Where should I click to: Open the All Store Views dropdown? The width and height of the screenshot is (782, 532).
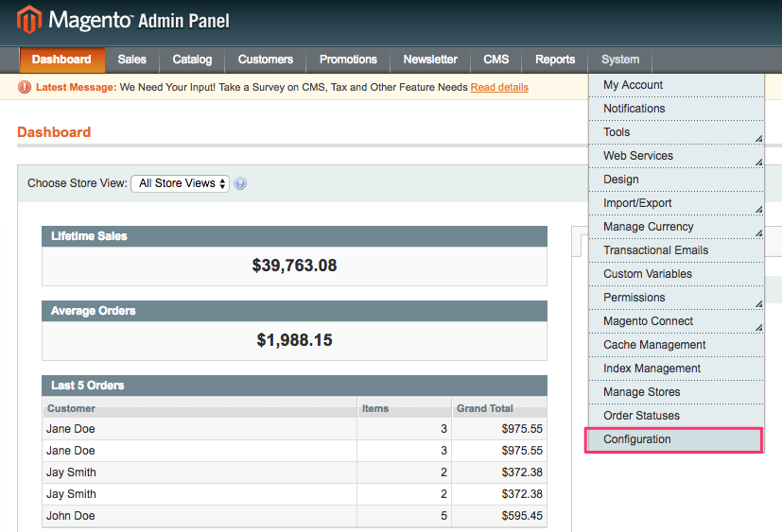(180, 183)
